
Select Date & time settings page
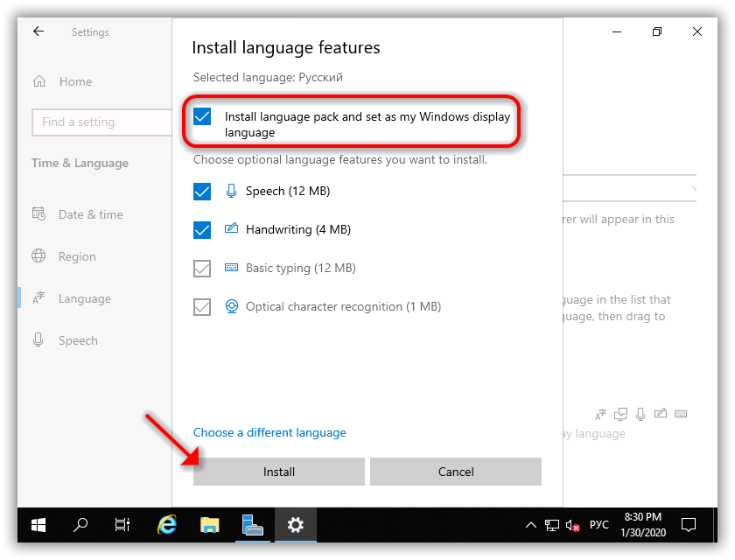pos(90,214)
